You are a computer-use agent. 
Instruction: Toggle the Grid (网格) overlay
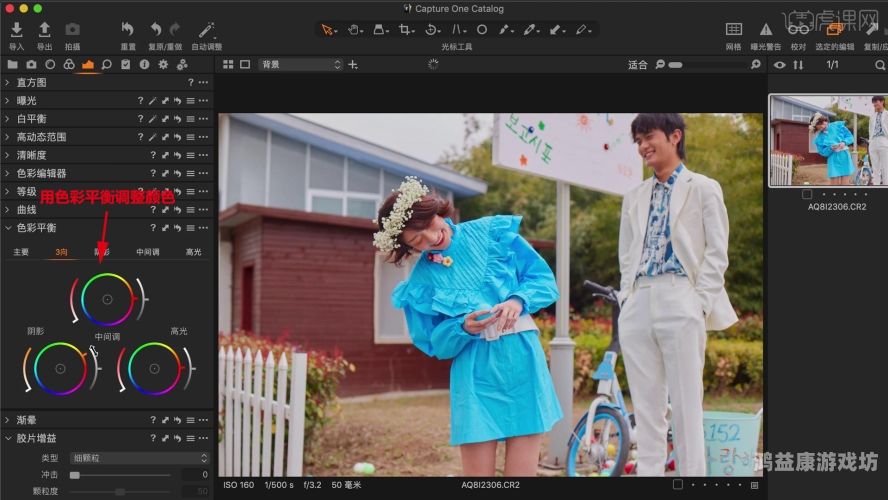tap(733, 30)
